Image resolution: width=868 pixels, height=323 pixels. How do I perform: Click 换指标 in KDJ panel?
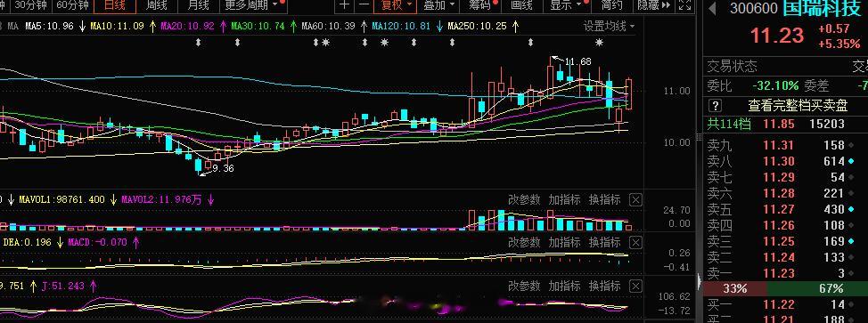click(604, 286)
